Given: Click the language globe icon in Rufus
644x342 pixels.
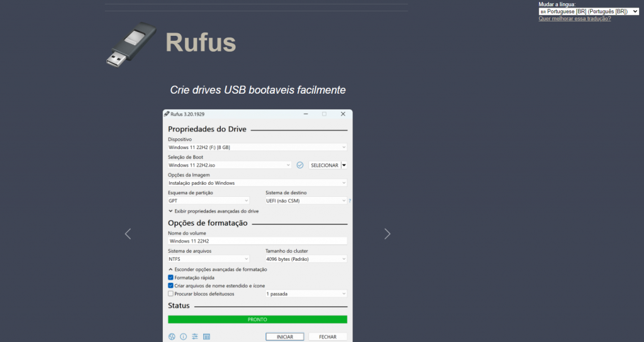Looking at the screenshot, I should 172,337.
